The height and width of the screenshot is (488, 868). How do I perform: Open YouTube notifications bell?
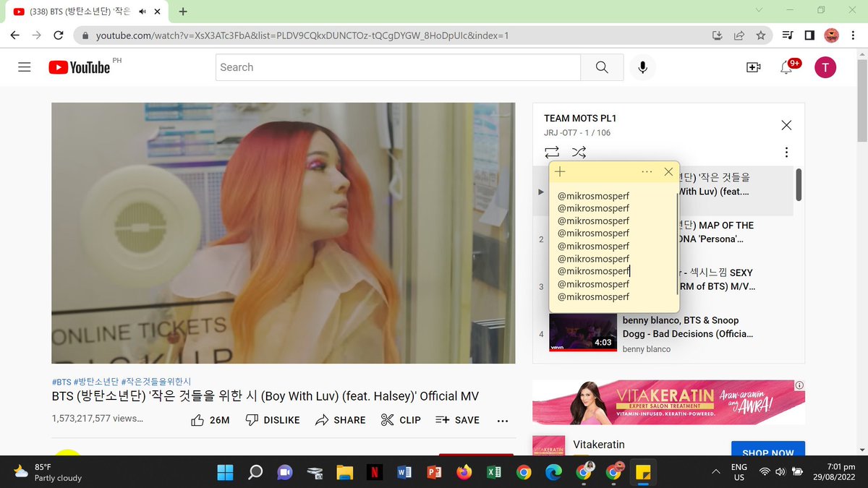pyautogui.click(x=786, y=67)
